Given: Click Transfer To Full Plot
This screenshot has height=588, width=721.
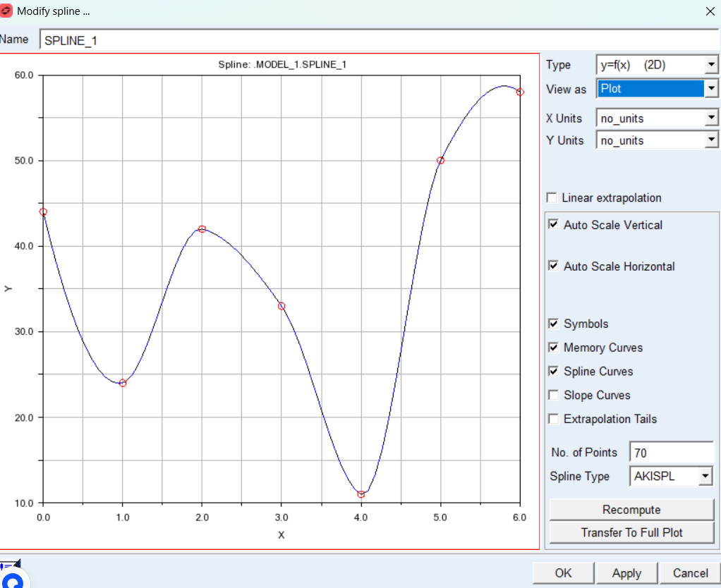Looking at the screenshot, I should (x=631, y=532).
